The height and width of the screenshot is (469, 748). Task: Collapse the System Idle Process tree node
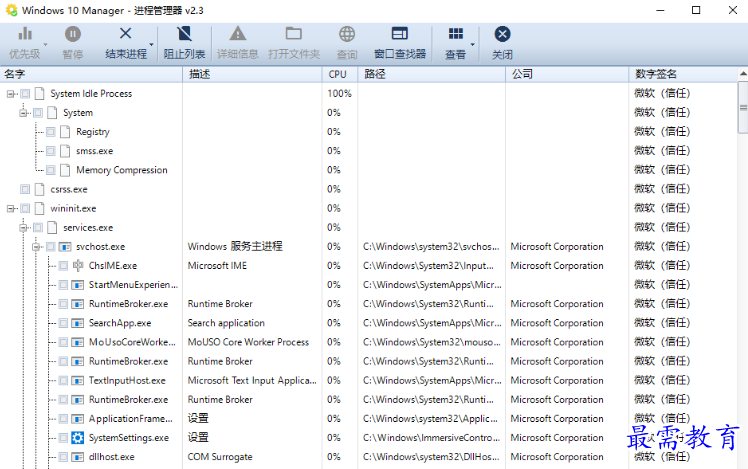10,94
